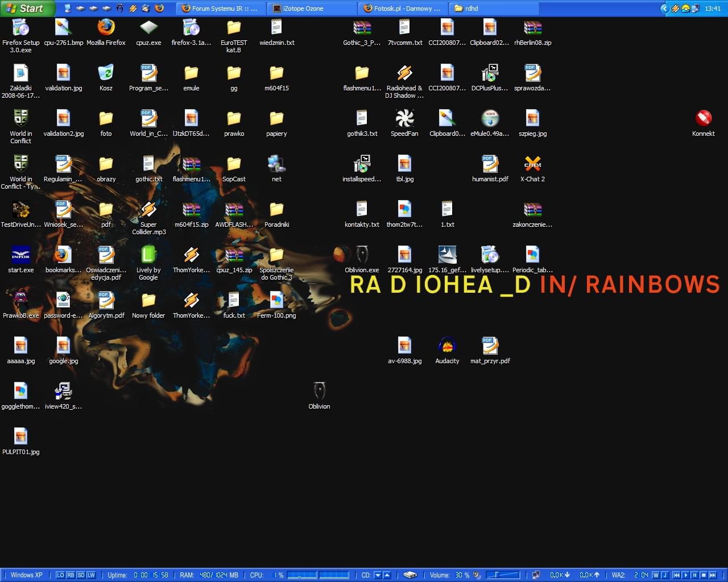Click the CD up arrow eject button

point(387,575)
